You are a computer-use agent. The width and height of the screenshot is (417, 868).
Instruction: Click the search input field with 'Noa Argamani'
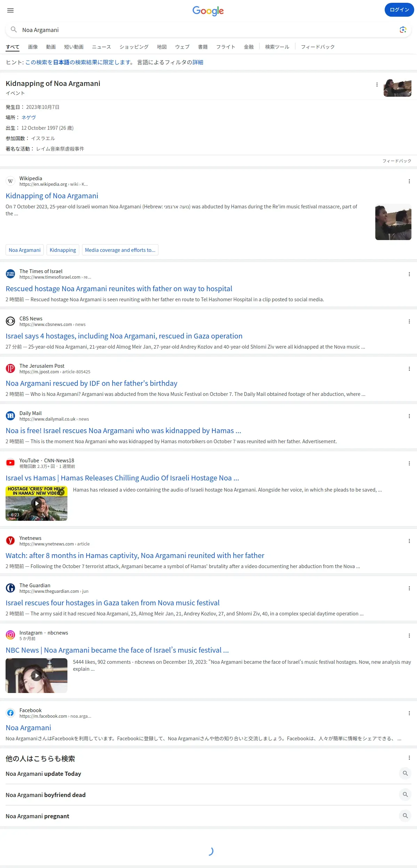[x=208, y=30]
